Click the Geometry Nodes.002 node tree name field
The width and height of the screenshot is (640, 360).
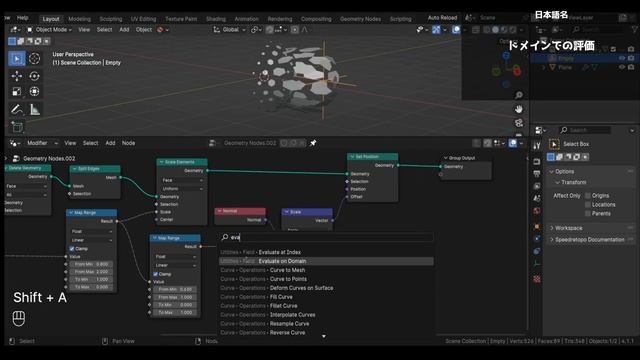[x=250, y=143]
